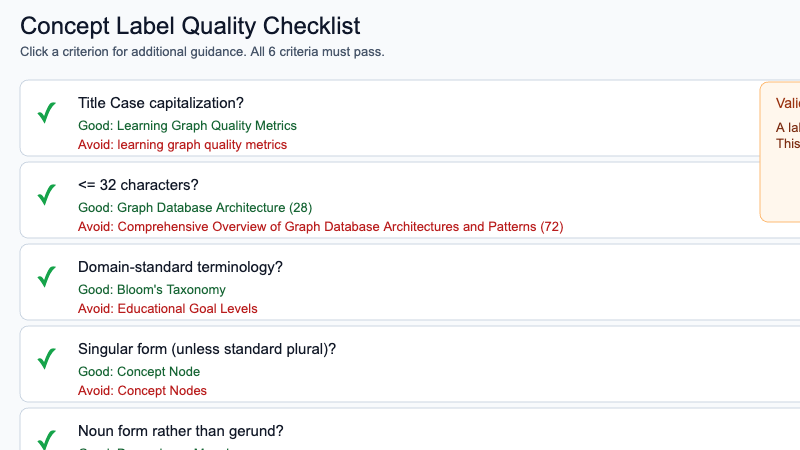Click the "Concept Label Quality Checklist" heading
The height and width of the screenshot is (450, 800).
tap(190, 26)
